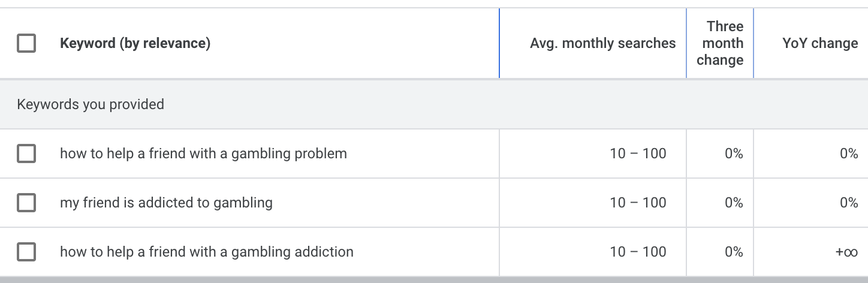The width and height of the screenshot is (868, 283).
Task: Click the Three month change column header
Action: tap(720, 43)
